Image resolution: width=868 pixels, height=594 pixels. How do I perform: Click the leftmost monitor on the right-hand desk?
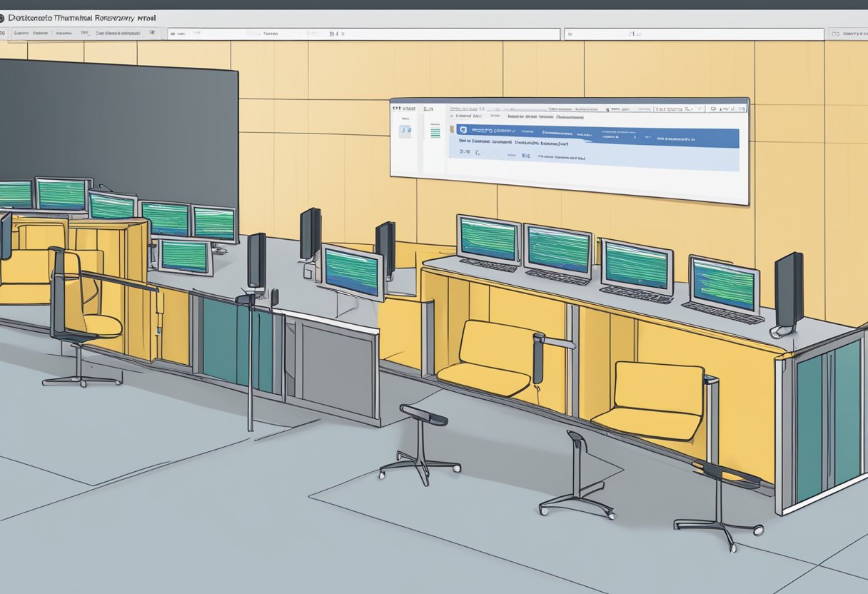488,241
